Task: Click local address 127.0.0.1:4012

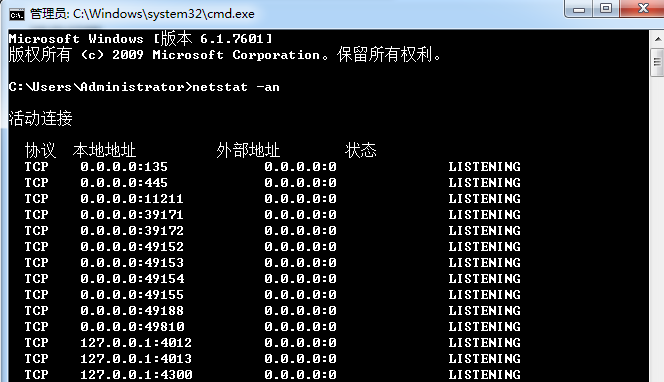Action: (136, 342)
